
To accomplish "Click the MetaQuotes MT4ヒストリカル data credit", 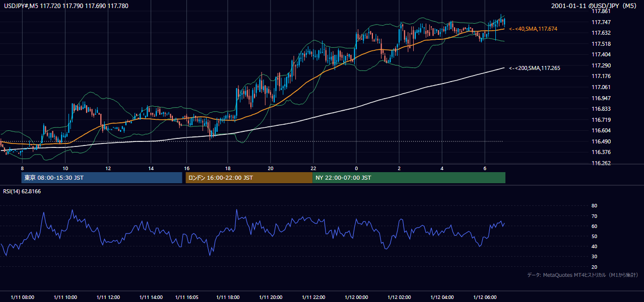I will (583, 275).
